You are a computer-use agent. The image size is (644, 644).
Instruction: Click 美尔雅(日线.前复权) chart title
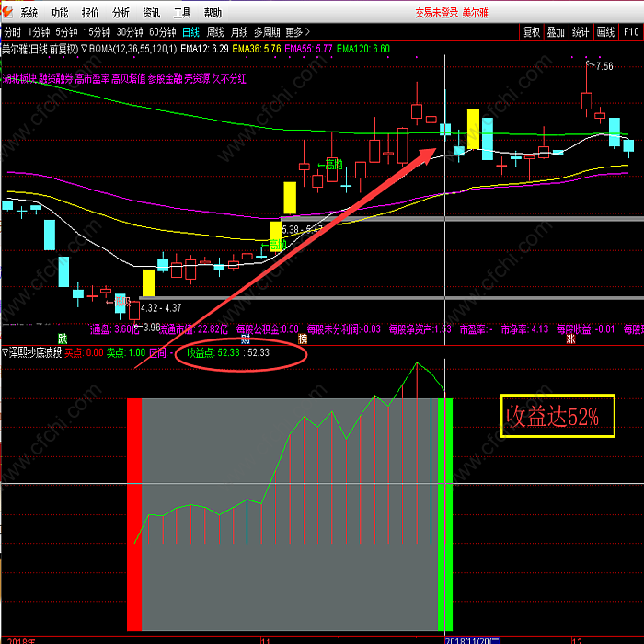tap(40, 49)
